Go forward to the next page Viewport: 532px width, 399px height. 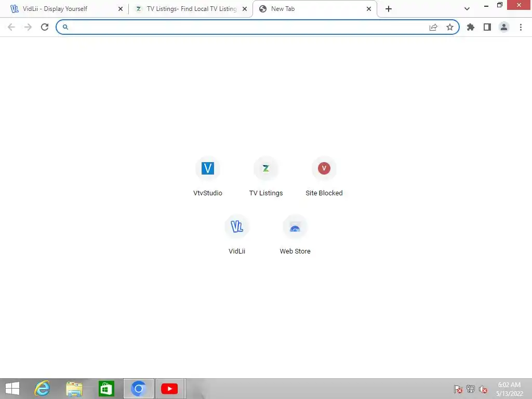pos(28,27)
